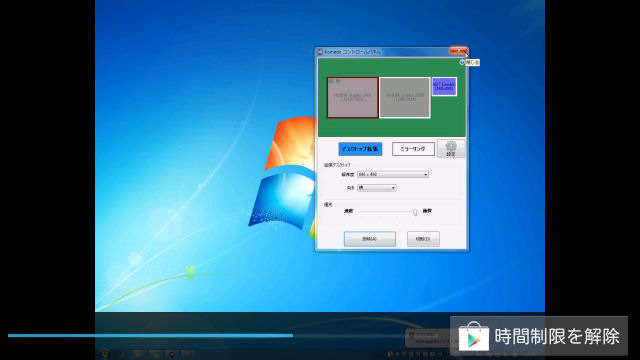
Task: Select the purple Komado display thumbnail
Action: (444, 87)
